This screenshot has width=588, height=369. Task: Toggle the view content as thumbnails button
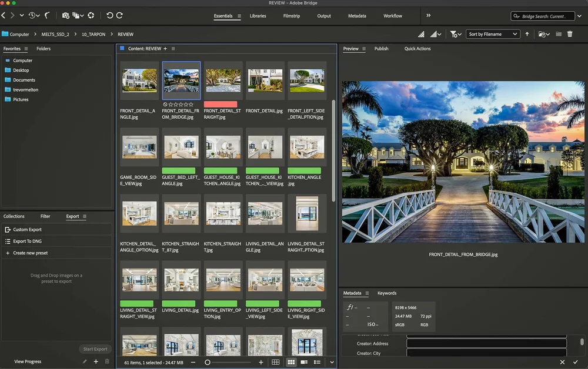[x=290, y=363]
